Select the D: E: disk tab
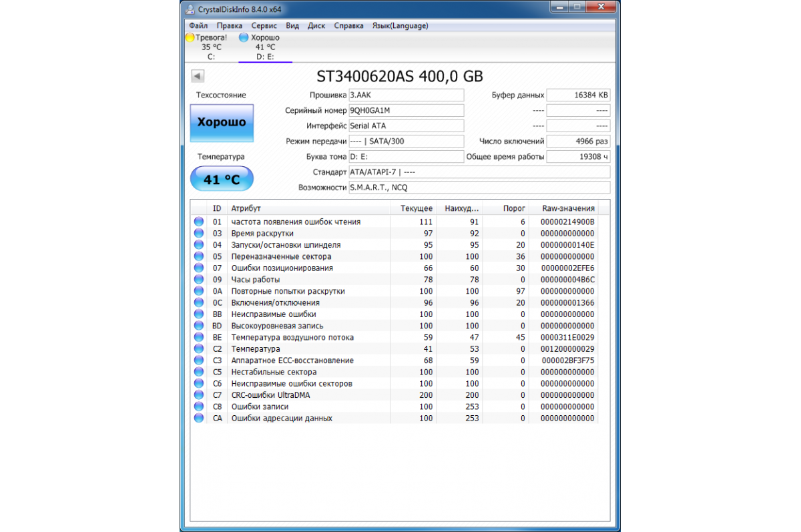The image size is (801, 532). 265,47
